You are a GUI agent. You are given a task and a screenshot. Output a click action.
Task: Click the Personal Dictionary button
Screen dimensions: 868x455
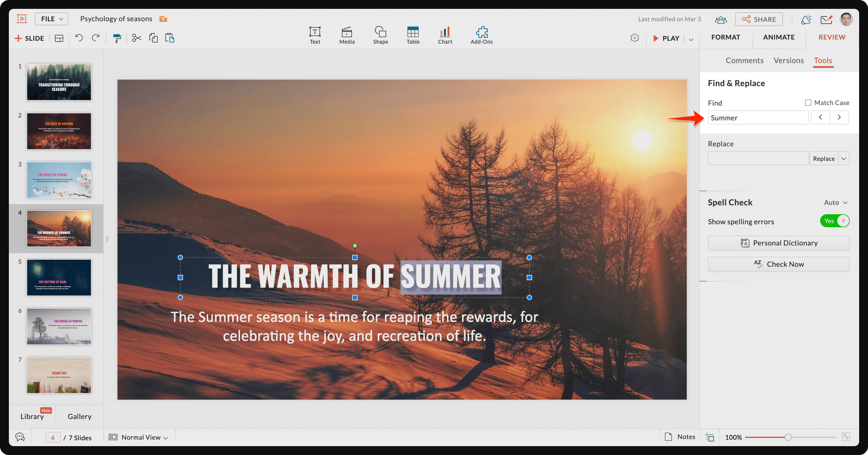click(779, 243)
